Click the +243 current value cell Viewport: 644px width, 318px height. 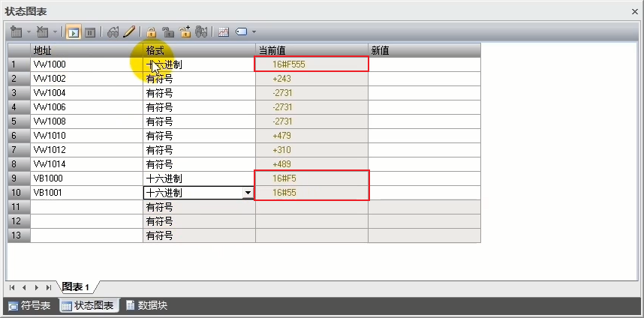click(x=311, y=79)
